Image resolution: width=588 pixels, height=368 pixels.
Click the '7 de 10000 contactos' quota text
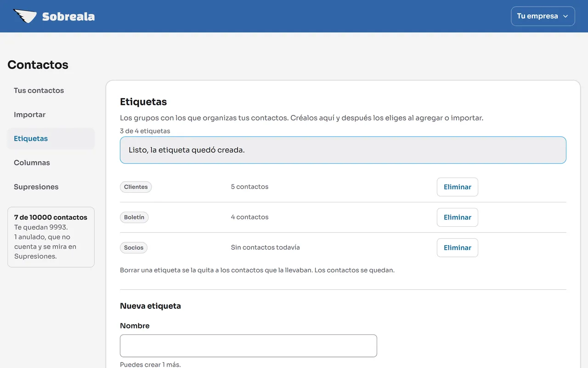coord(51,217)
